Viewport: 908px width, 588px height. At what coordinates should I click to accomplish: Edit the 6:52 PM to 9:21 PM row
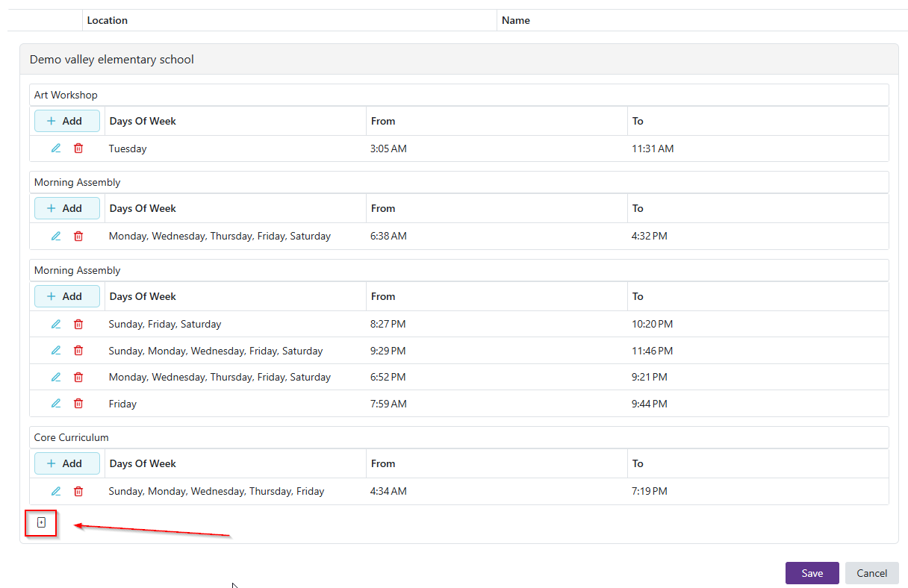pyautogui.click(x=56, y=377)
